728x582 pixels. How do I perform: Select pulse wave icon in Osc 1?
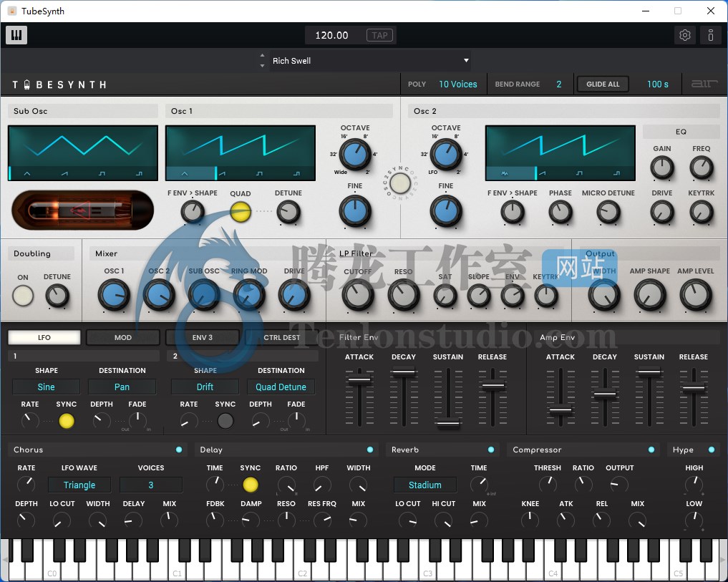coord(296,174)
